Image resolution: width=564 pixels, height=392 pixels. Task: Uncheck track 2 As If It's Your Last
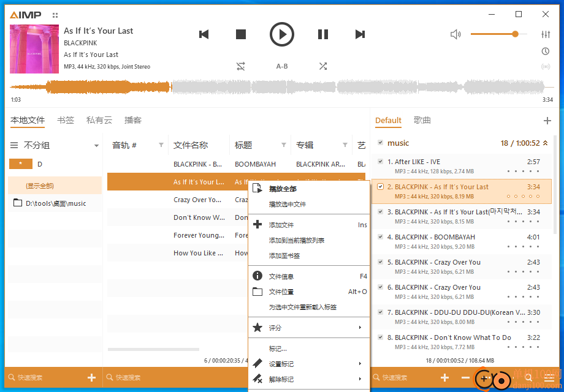click(x=380, y=187)
